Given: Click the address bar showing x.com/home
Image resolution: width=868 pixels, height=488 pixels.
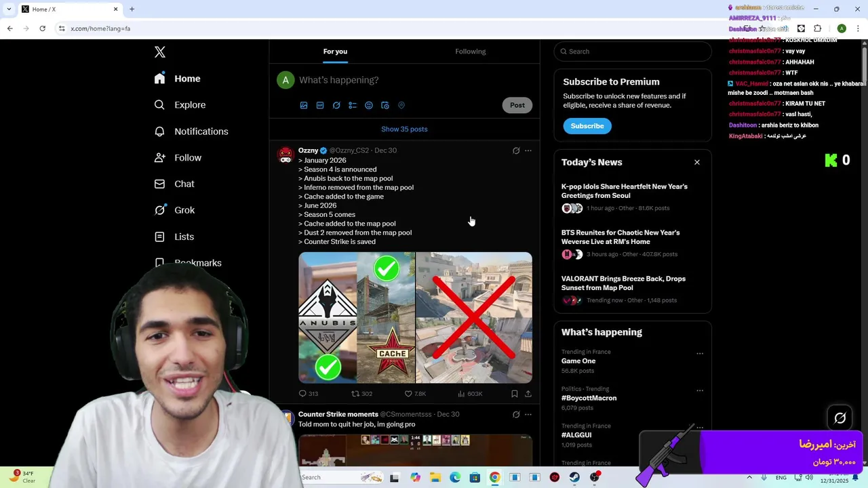Looking at the screenshot, I should (400, 28).
